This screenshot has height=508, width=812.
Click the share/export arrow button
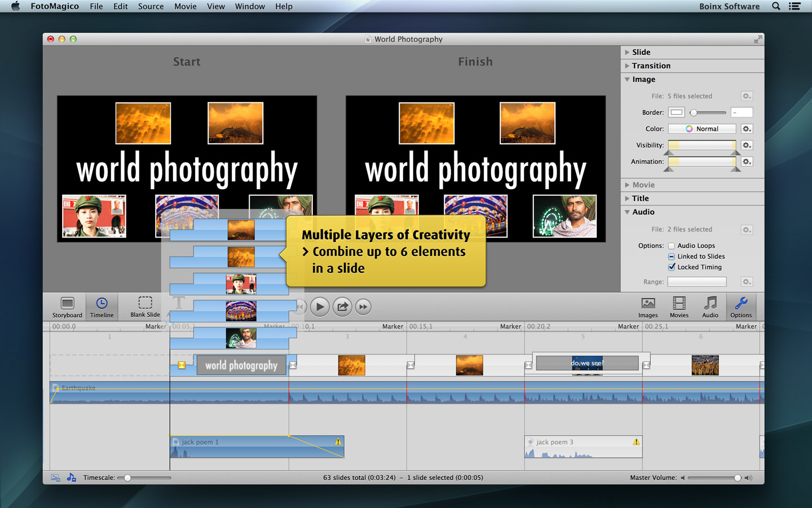[342, 307]
